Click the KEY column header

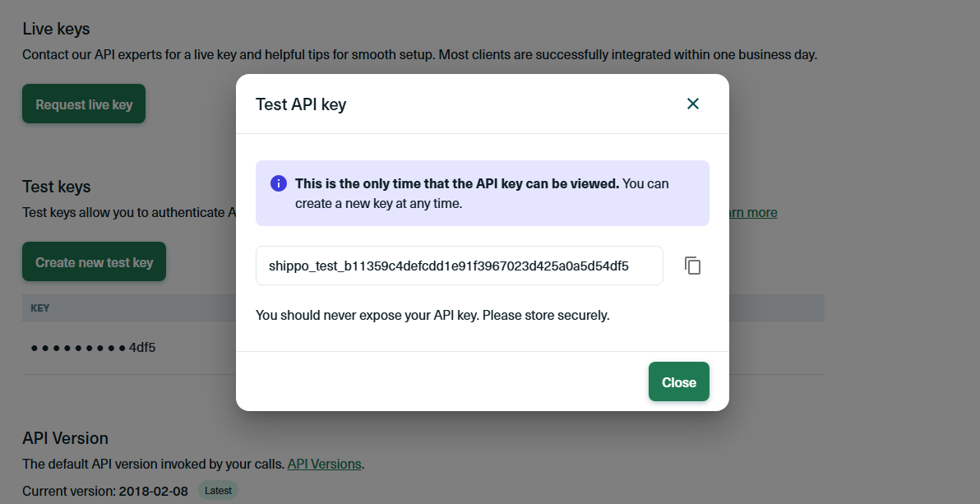click(x=40, y=308)
